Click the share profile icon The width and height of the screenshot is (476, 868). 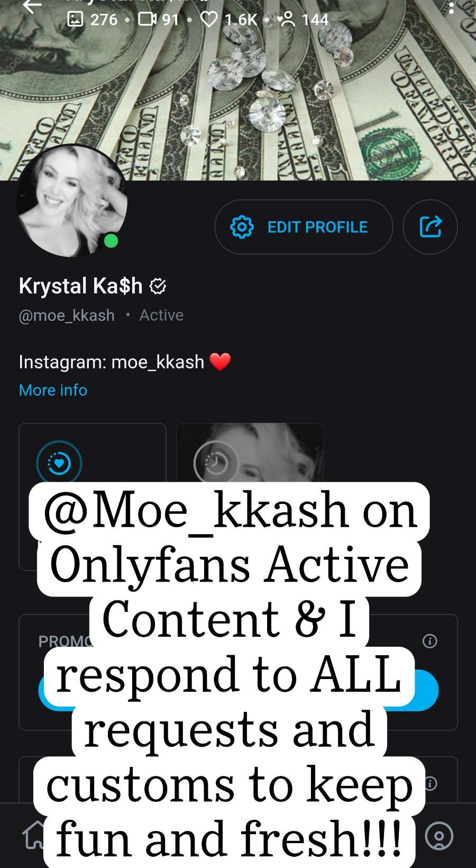(x=430, y=227)
